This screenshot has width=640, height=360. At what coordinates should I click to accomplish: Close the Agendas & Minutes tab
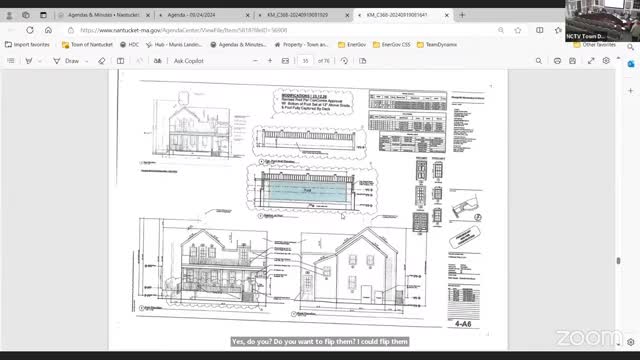(148, 15)
